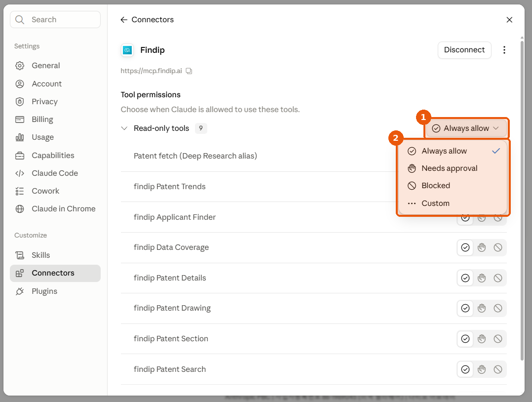Set findip Patent Search to needs approval

(482, 369)
